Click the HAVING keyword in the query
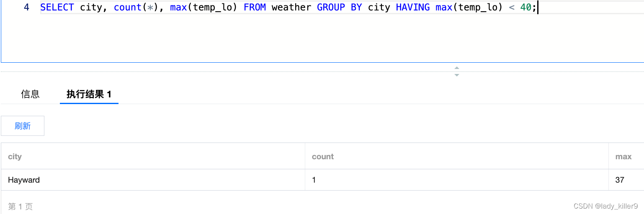This screenshot has height=214, width=644. click(x=413, y=7)
